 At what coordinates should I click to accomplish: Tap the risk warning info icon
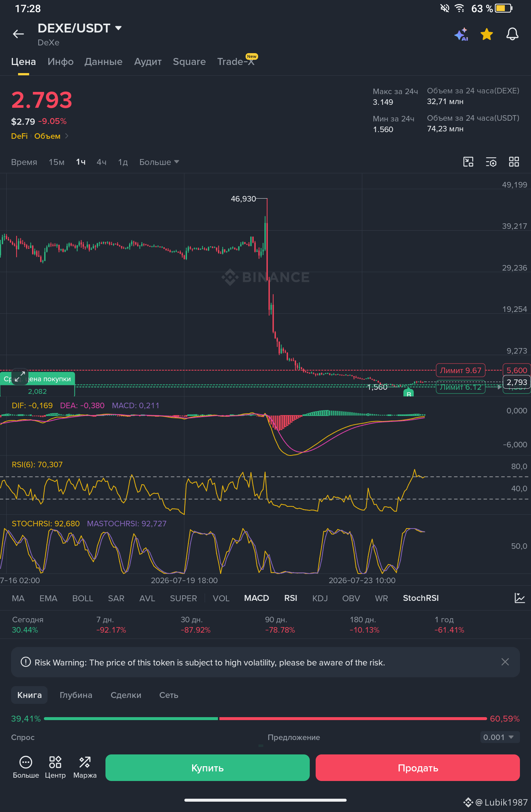(x=26, y=662)
